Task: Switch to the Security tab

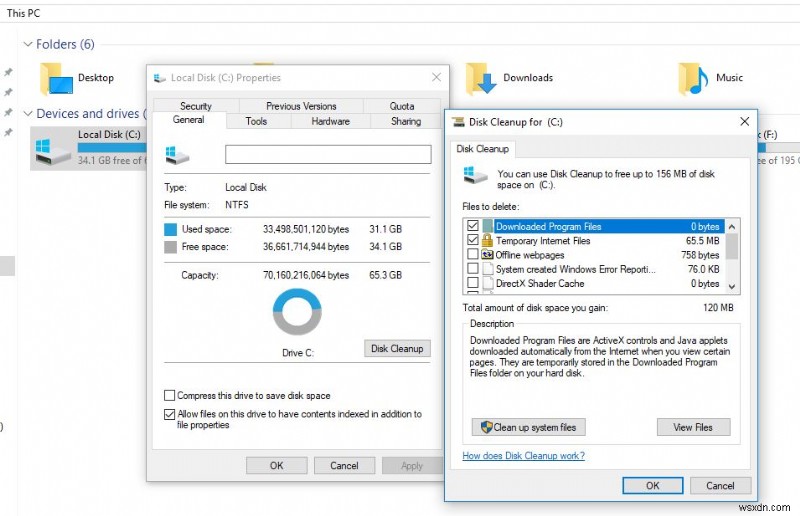Action: (x=196, y=106)
